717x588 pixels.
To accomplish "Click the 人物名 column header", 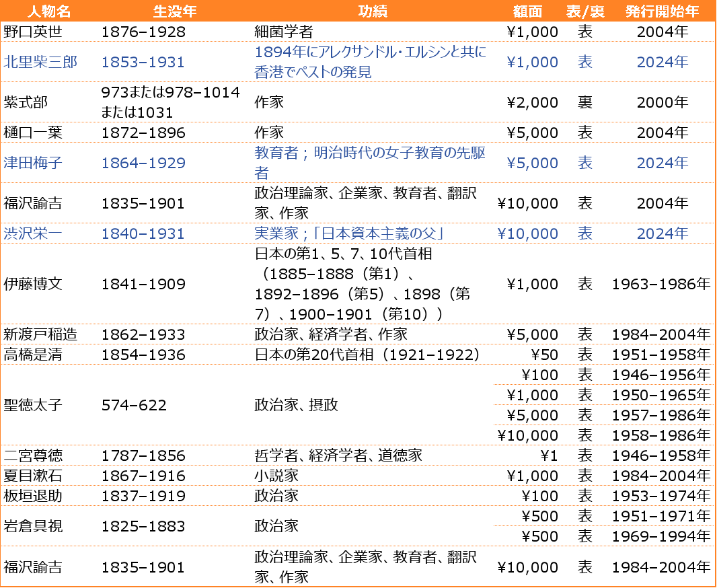I will [49, 11].
